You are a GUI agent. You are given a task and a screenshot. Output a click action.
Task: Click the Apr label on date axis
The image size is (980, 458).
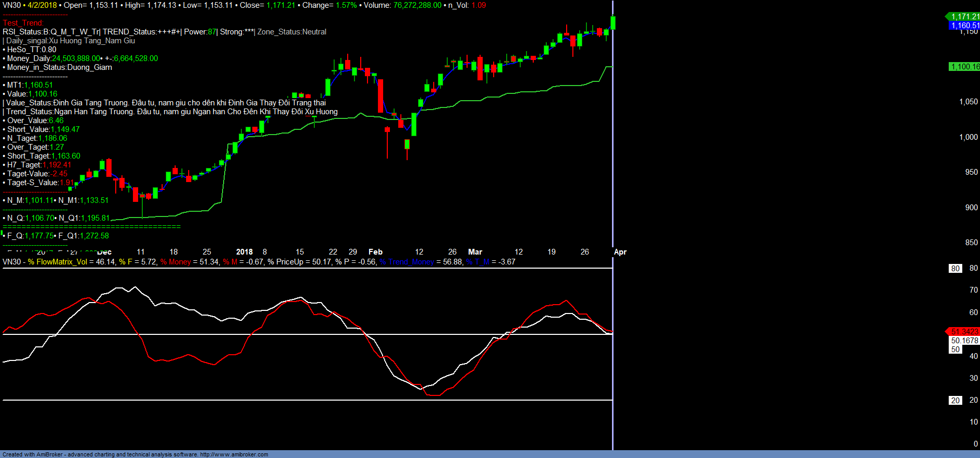point(620,252)
